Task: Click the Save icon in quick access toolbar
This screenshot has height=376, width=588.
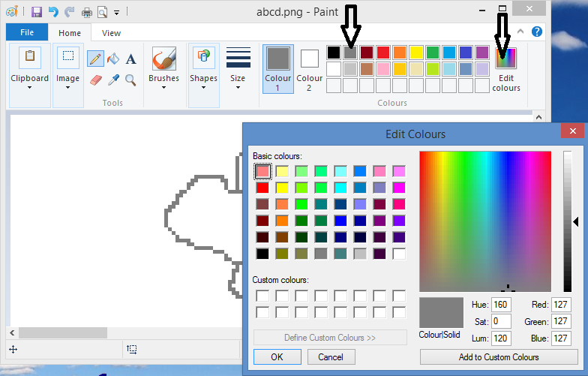Action: click(36, 12)
